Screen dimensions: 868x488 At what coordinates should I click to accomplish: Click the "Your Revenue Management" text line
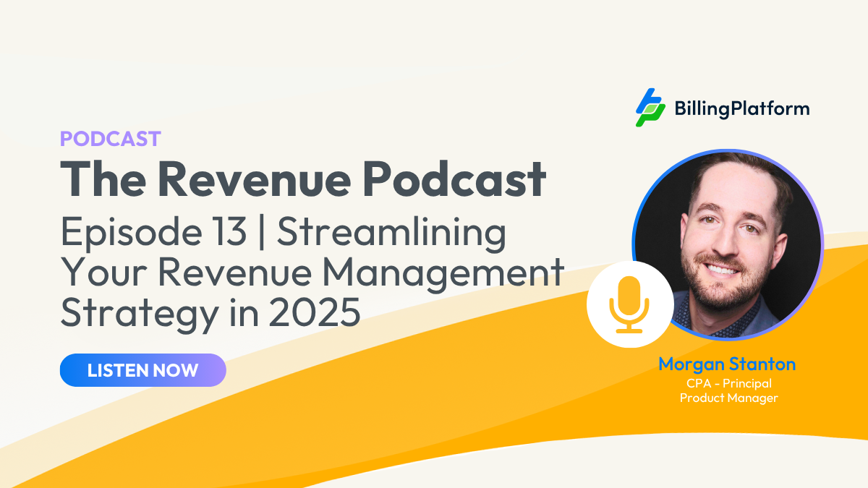click(x=312, y=273)
